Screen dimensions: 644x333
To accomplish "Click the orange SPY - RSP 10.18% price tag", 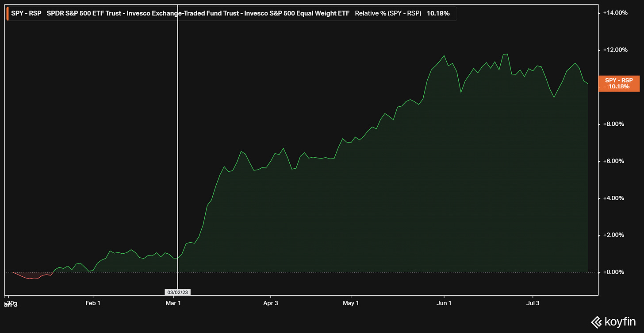I will tap(619, 83).
